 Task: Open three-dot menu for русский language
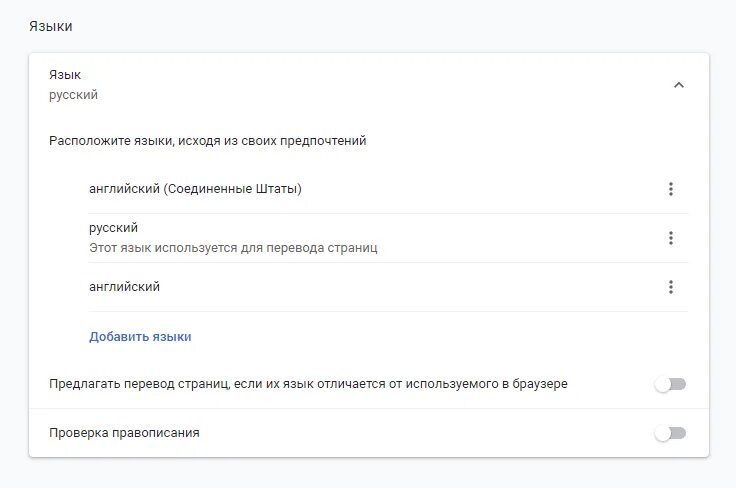pyautogui.click(x=671, y=238)
